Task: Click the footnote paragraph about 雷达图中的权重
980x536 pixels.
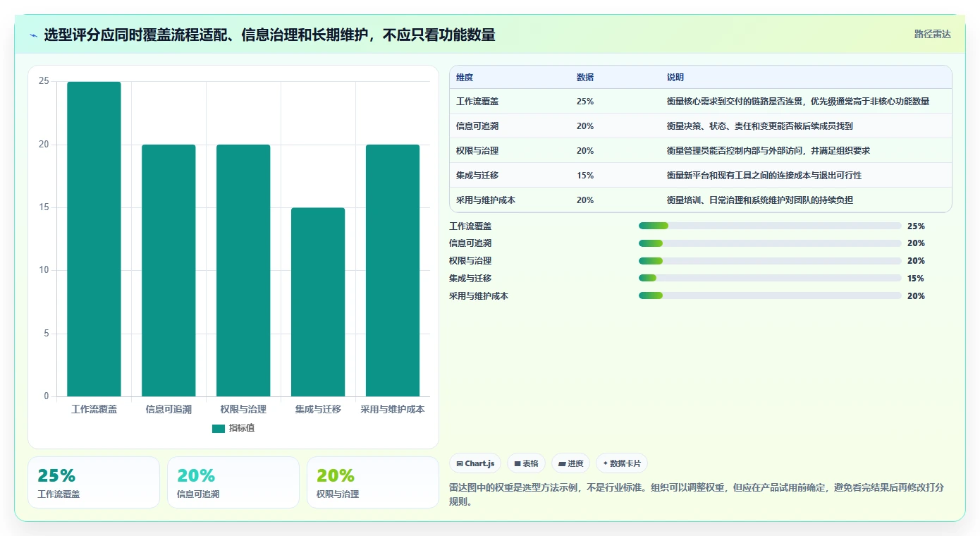Action: pyautogui.click(x=697, y=494)
